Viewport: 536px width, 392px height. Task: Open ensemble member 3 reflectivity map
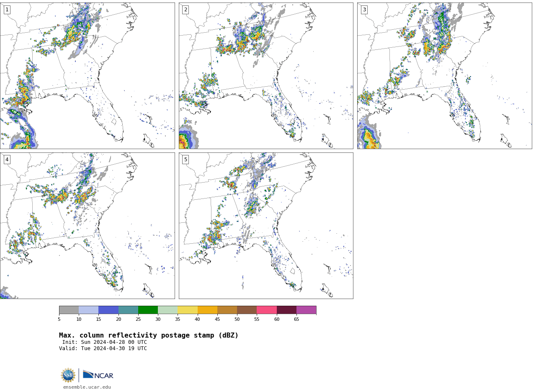coord(444,76)
